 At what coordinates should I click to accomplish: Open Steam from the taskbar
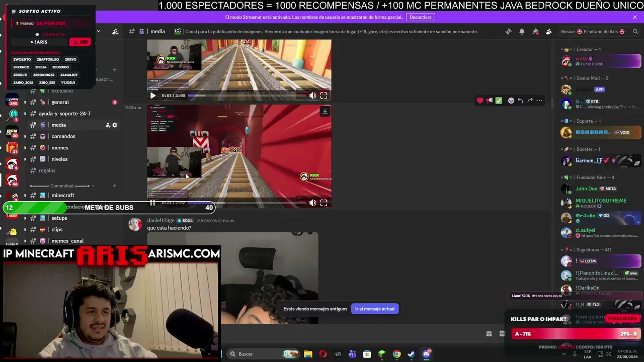[x=412, y=354]
